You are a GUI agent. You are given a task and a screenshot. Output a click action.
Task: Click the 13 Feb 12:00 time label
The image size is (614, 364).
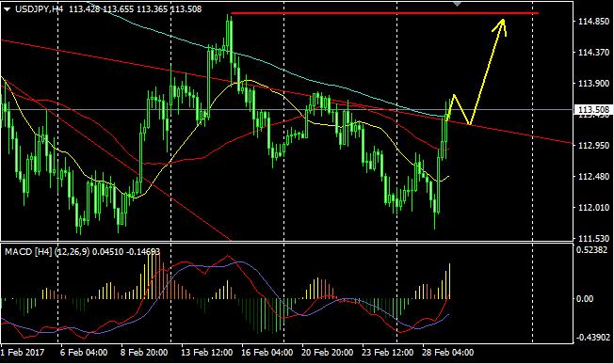click(x=207, y=353)
